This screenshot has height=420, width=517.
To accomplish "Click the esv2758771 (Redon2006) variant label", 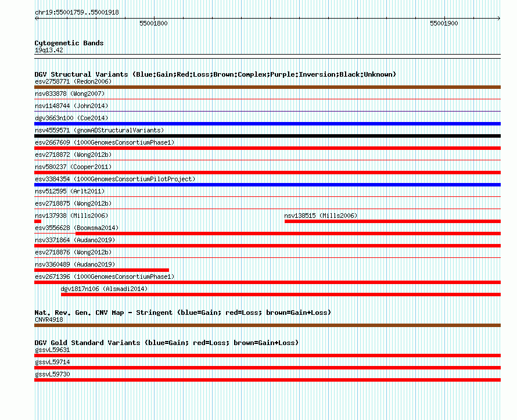I will click(73, 81).
